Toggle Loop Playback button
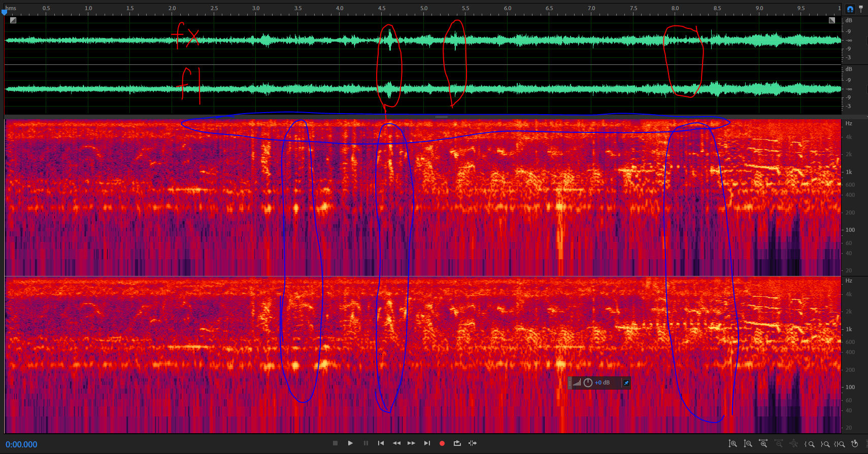This screenshot has width=868, height=454. click(457, 443)
